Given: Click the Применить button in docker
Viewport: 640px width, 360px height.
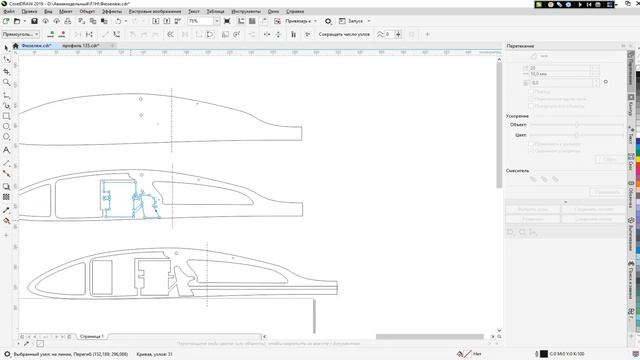Looking at the screenshot, I should 607,192.
